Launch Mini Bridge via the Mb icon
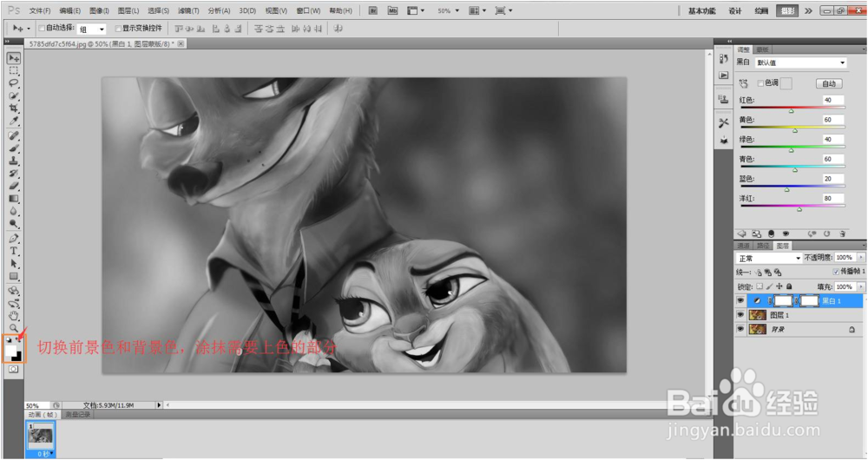Image resolution: width=868 pixels, height=460 pixels. click(x=392, y=10)
